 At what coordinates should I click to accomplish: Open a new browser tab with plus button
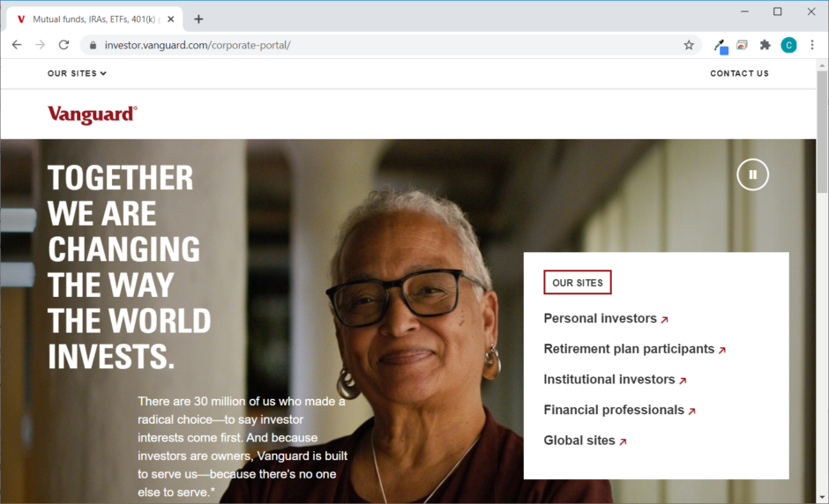[198, 19]
